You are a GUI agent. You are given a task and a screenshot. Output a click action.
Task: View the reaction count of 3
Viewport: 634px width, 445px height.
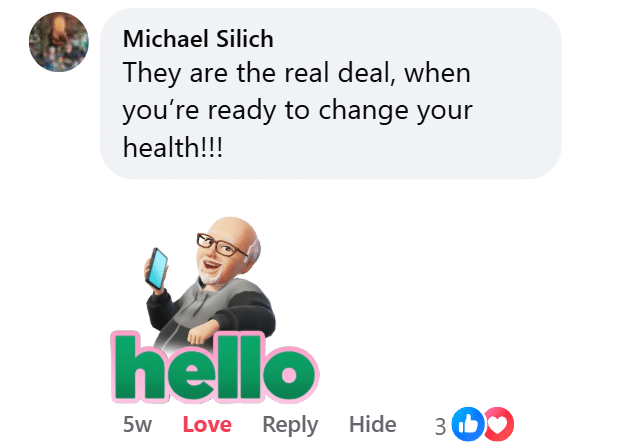[440, 426]
